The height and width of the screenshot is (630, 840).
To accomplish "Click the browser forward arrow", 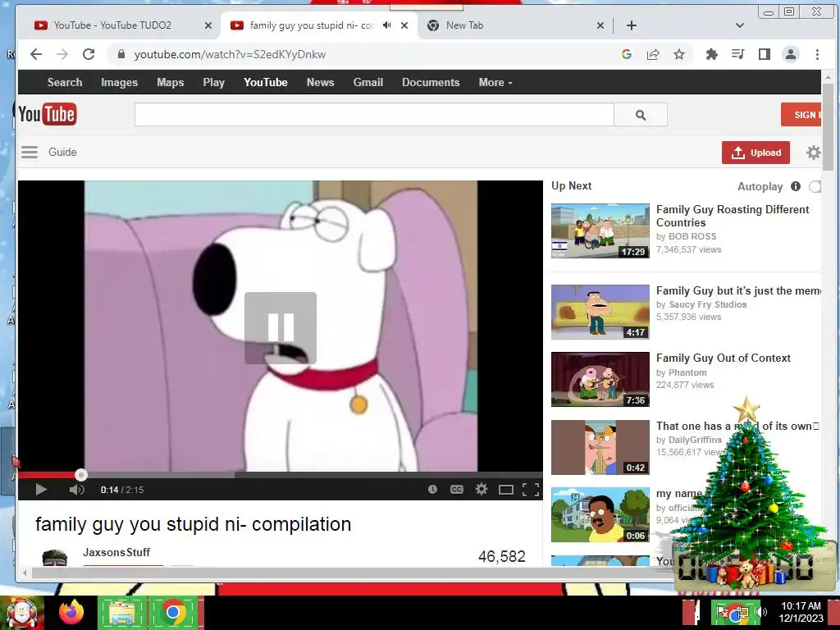I will pyautogui.click(x=62, y=54).
